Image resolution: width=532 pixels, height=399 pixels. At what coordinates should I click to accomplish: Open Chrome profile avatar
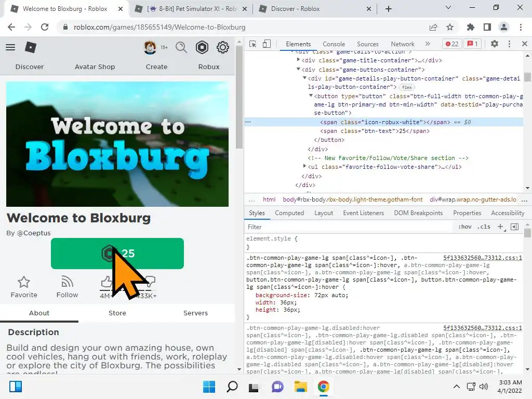[504, 27]
